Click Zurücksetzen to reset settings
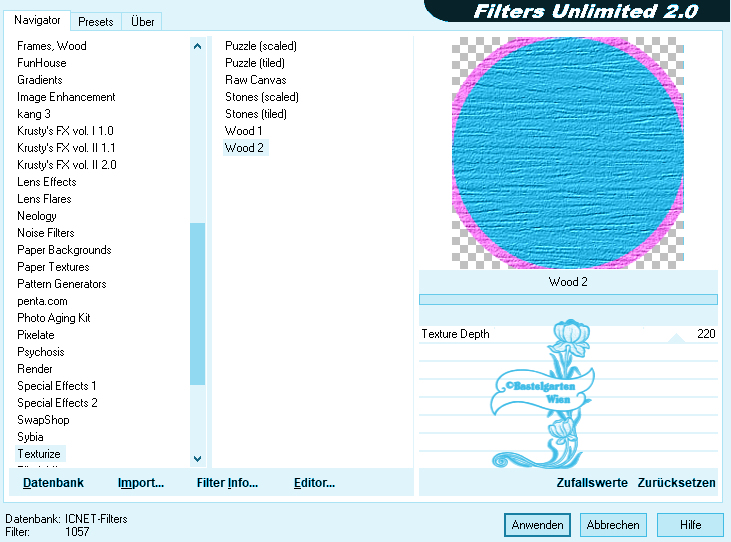Viewport: 731px width, 542px height. point(676,483)
